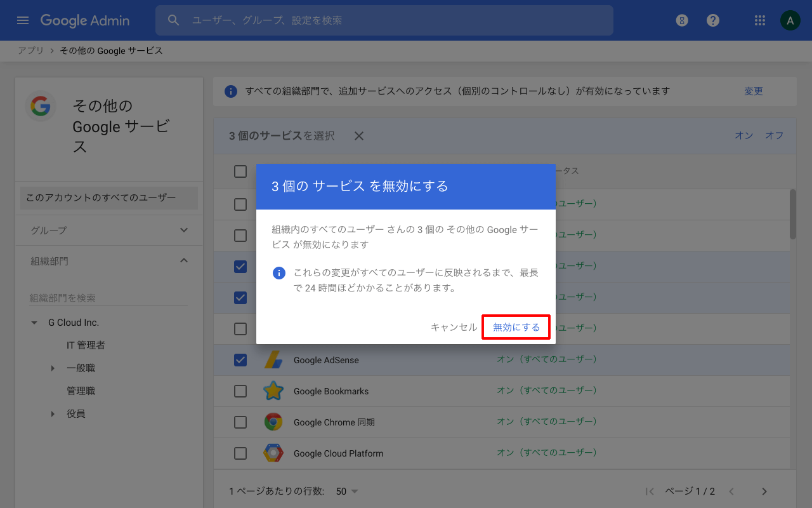812x508 pixels.
Task: Click the Google AdSense service name
Action: point(326,360)
